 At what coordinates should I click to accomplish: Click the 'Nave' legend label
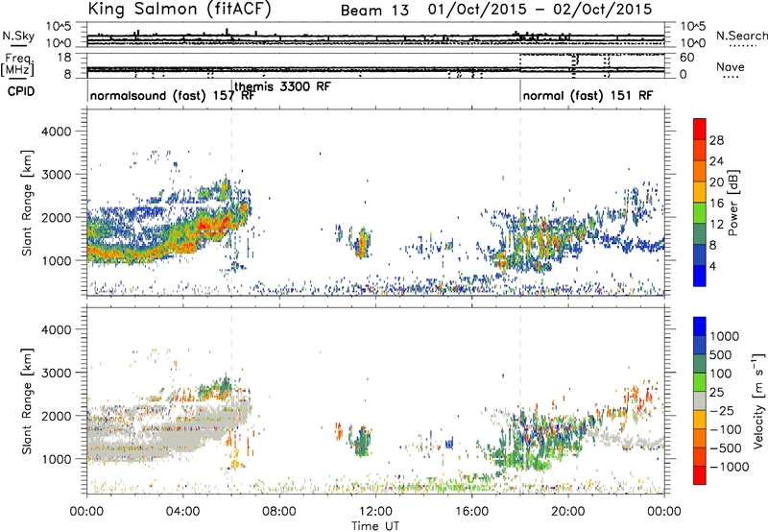coord(731,66)
